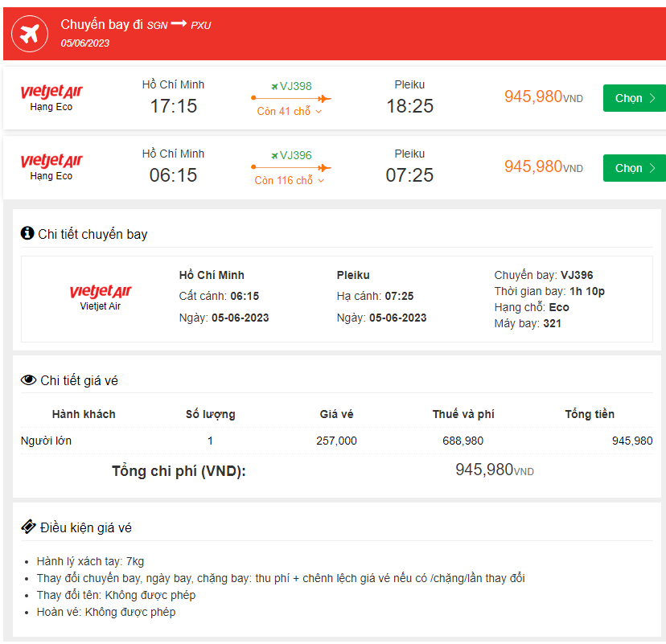The width and height of the screenshot is (666, 644).
Task: Click the eye icon beside Chi tiết giá vé
Action: click(x=28, y=380)
